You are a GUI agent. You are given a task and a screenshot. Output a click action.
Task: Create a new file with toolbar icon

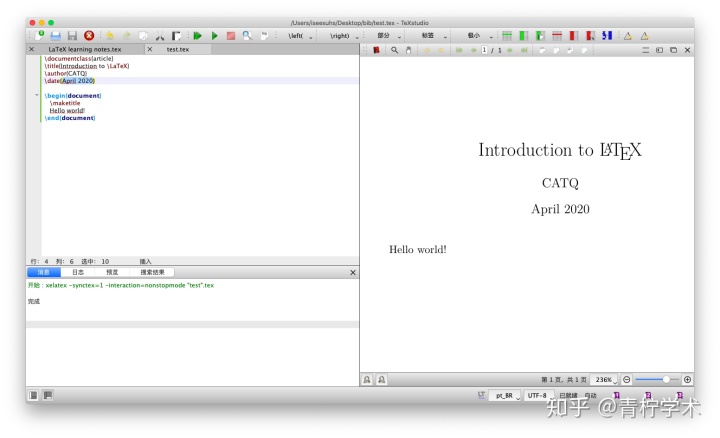40,35
